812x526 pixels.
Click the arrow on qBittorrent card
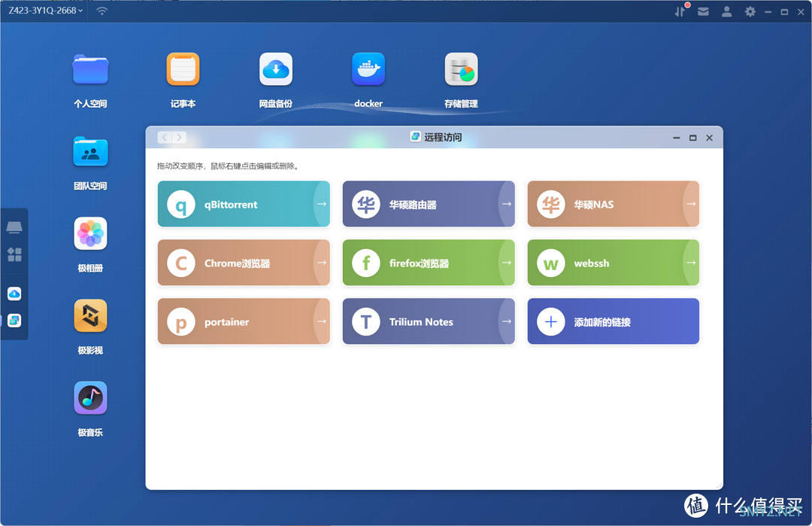pos(322,204)
